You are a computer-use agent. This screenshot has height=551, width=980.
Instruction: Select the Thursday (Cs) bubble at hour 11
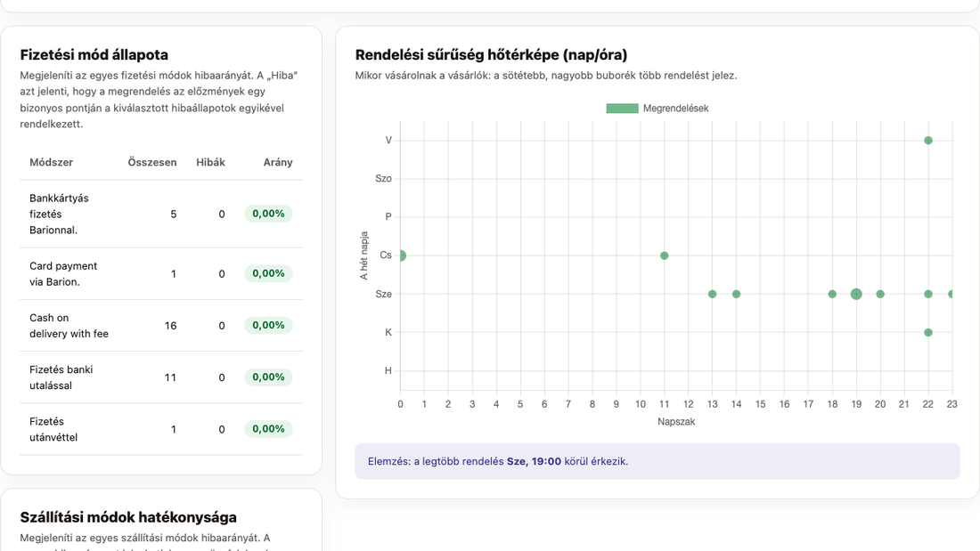click(x=665, y=255)
